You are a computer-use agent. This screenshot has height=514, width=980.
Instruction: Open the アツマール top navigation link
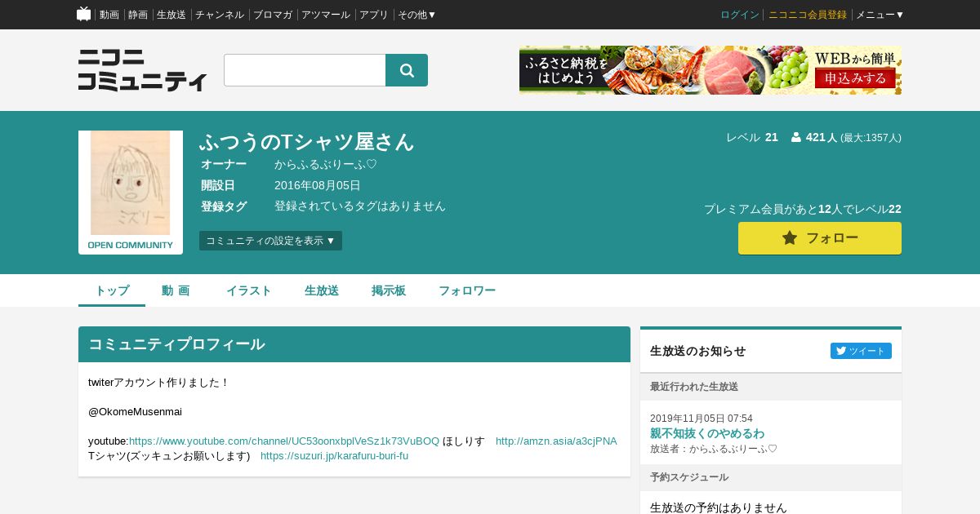point(326,15)
